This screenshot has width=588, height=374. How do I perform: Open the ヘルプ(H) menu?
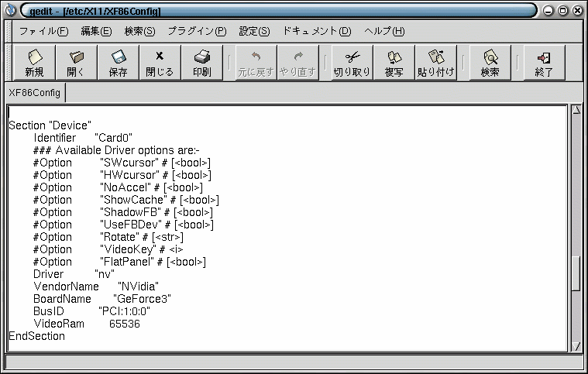pos(384,31)
